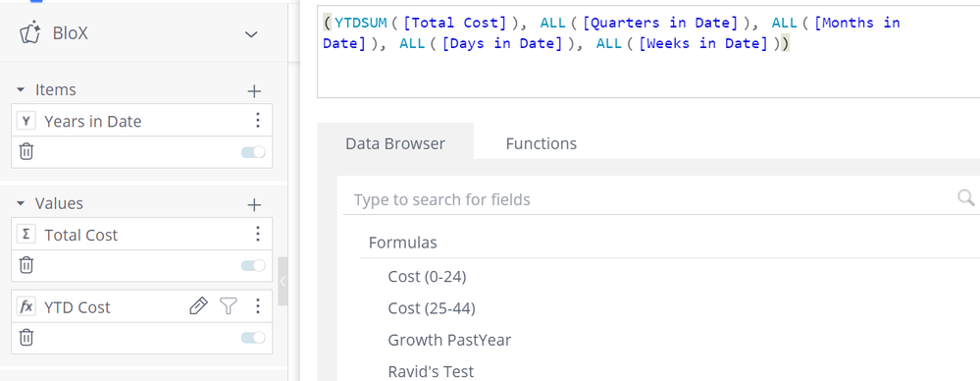Toggle the Years in Date item off
This screenshot has height=381, width=980.
(x=253, y=152)
